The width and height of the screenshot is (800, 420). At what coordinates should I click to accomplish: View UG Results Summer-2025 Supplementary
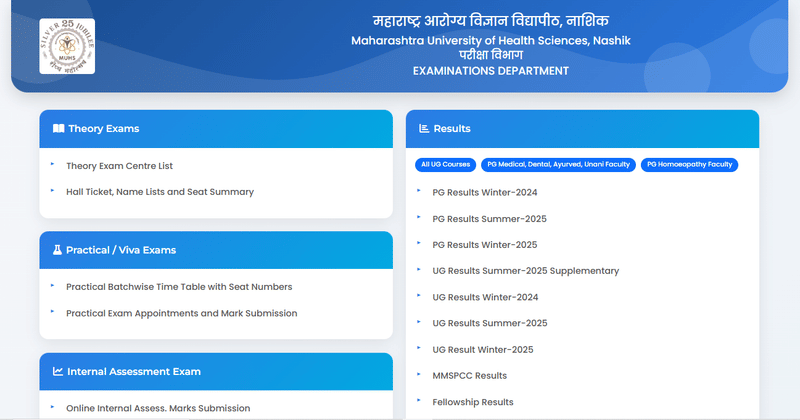(x=525, y=271)
